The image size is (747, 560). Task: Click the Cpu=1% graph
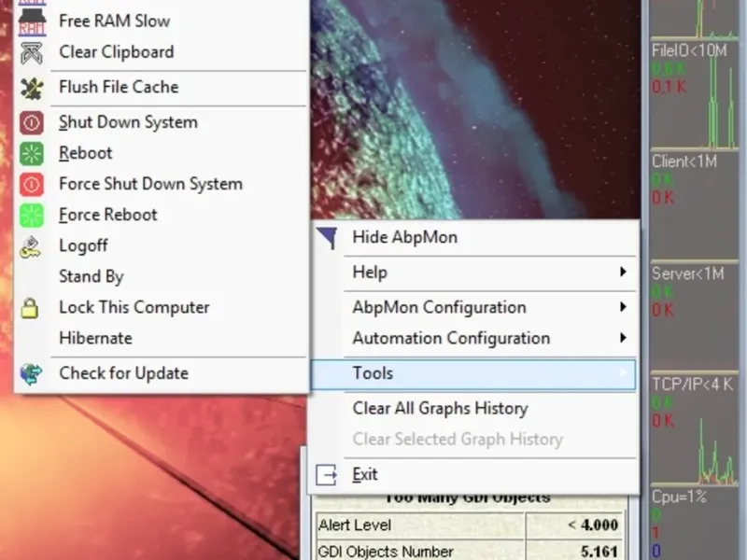pos(694,525)
